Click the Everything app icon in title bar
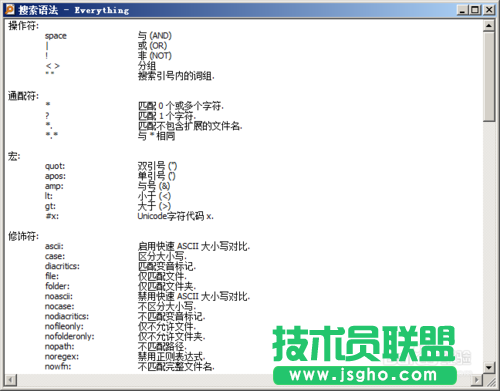The image size is (500, 391). click(10, 10)
